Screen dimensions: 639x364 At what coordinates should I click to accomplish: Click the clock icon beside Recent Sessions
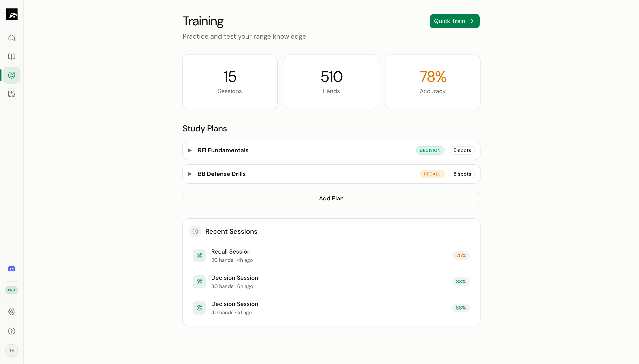195,231
